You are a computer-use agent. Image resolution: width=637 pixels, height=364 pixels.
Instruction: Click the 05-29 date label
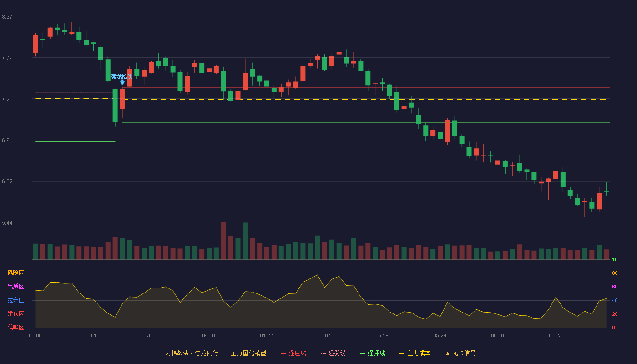point(440,335)
